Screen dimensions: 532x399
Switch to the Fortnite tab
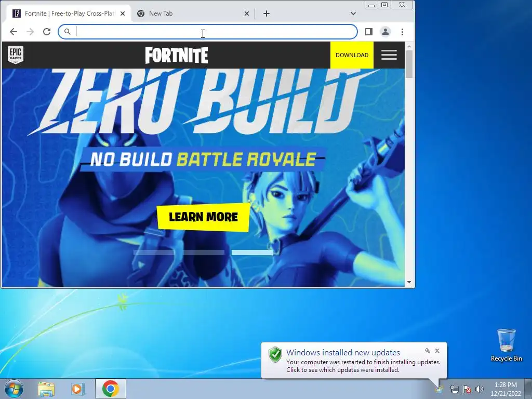click(x=69, y=14)
